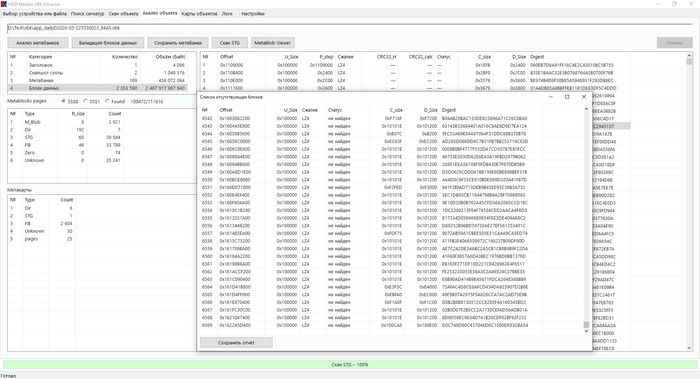Open the Логи tab
700x379 pixels.
tap(227, 14)
